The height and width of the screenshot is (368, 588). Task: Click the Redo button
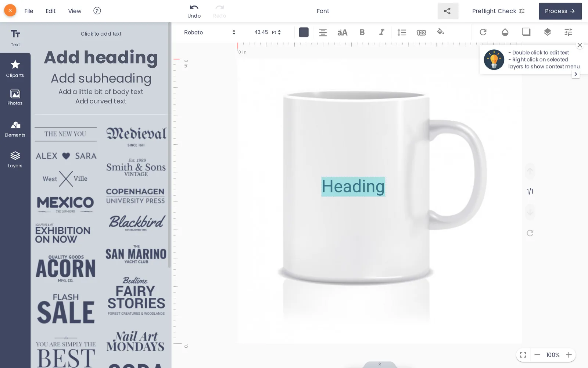click(x=219, y=11)
